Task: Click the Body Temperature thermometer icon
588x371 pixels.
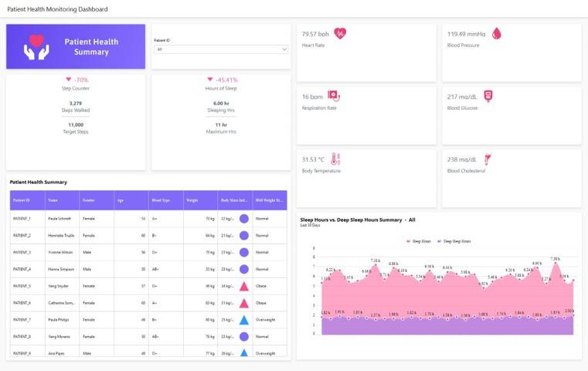Action: point(335,159)
